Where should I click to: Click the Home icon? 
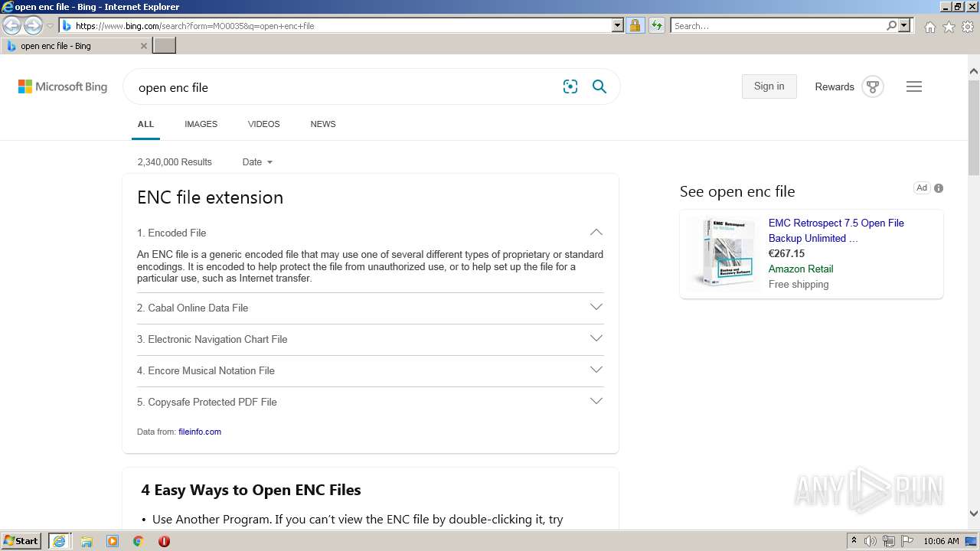point(929,27)
